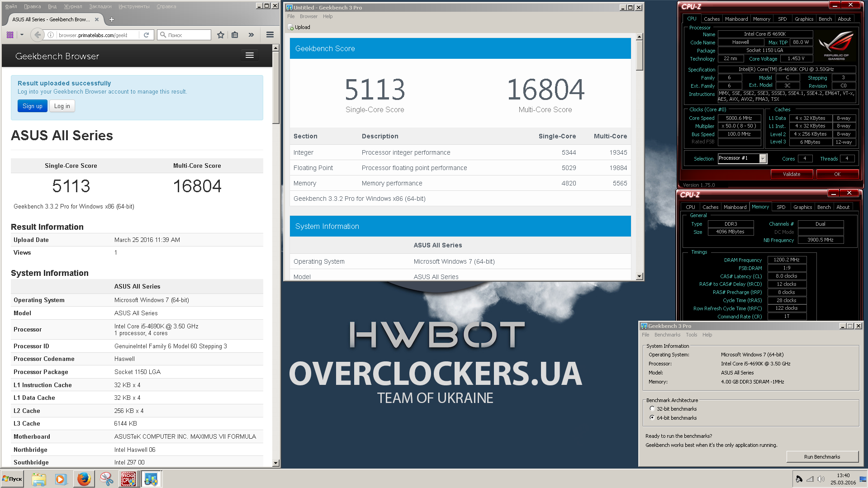The image size is (868, 488).
Task: Open the bookmarks list icon in Firefox
Action: 235,35
